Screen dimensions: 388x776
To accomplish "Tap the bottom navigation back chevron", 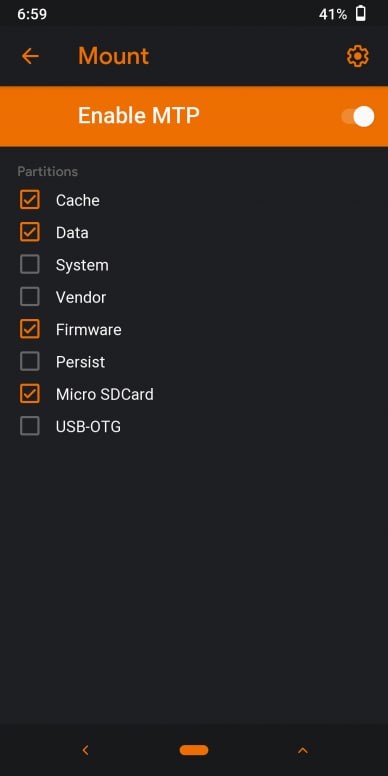I will pyautogui.click(x=85, y=750).
